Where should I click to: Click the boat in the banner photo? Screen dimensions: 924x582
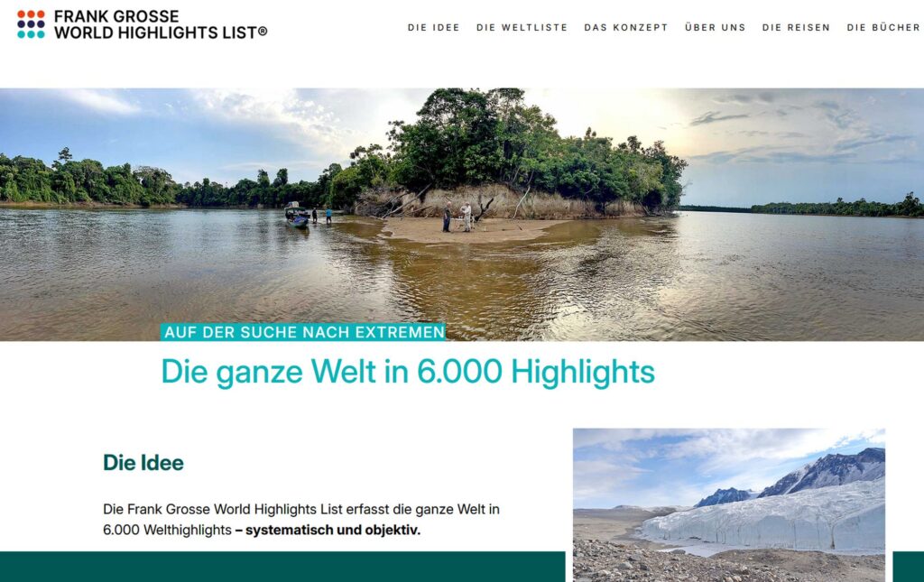point(296,216)
